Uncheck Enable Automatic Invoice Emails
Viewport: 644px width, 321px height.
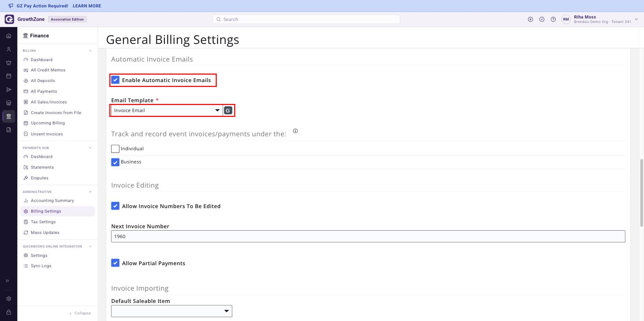(115, 80)
